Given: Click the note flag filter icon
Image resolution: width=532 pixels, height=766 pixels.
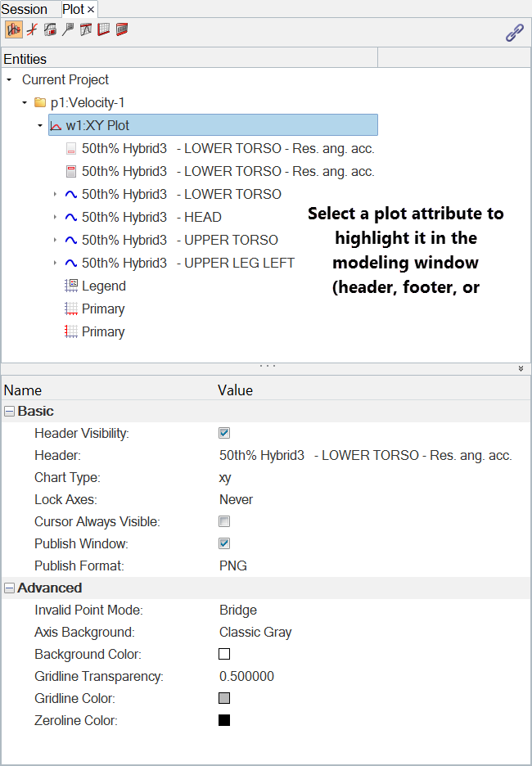Looking at the screenshot, I should point(68,30).
